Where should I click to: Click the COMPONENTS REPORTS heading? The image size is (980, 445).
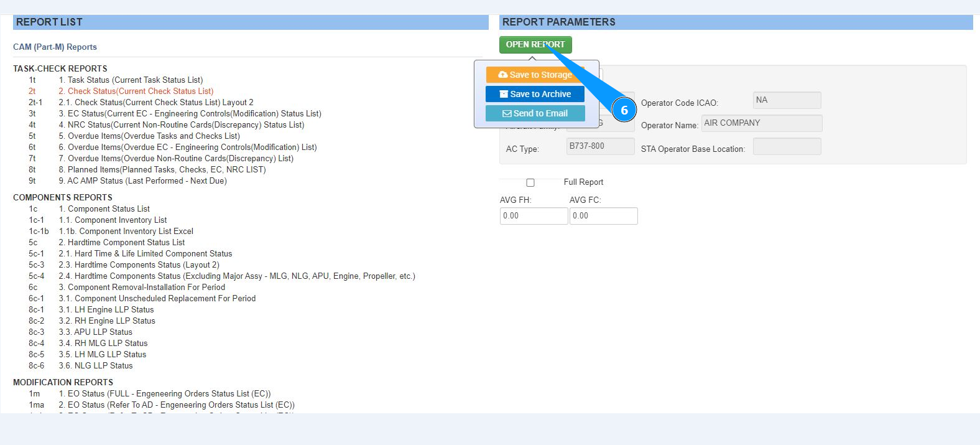[63, 198]
